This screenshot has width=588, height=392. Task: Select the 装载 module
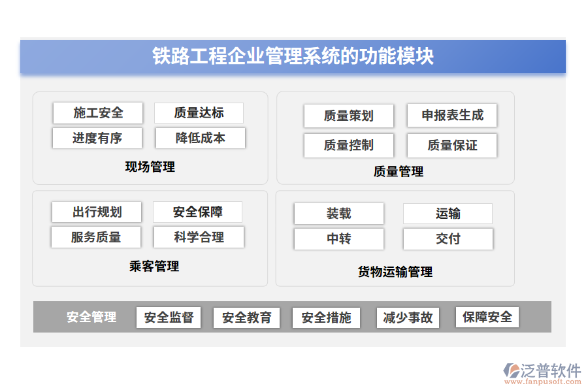coord(339,213)
